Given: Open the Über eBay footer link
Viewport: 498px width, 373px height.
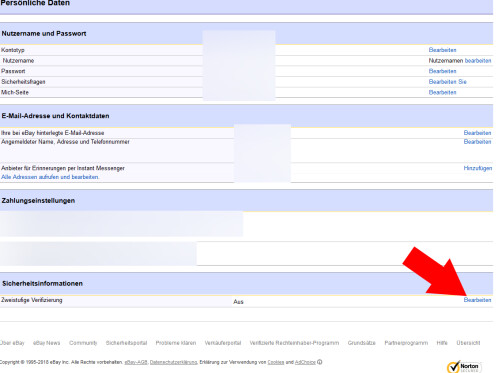Looking at the screenshot, I should pos(12,343).
